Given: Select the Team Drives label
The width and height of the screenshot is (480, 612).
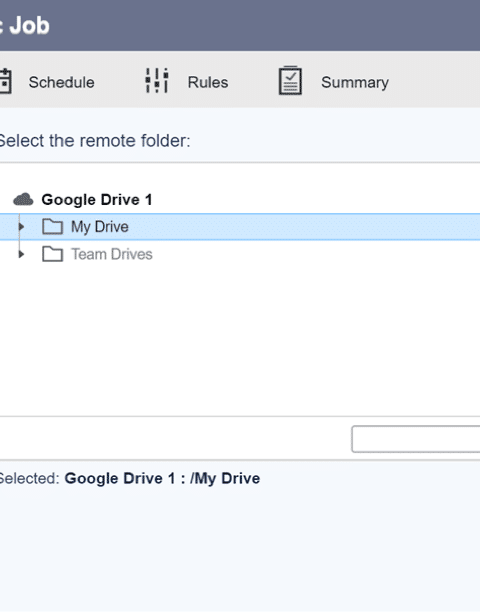Looking at the screenshot, I should (x=112, y=254).
